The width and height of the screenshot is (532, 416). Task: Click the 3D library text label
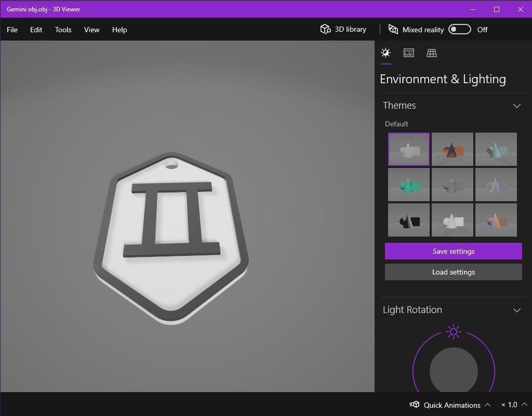click(351, 29)
